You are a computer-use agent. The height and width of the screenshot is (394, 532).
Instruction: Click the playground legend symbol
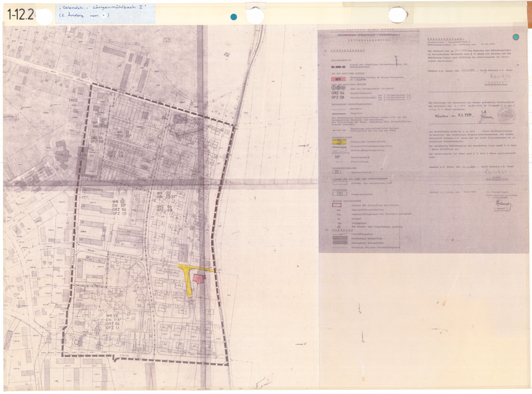coord(340,194)
